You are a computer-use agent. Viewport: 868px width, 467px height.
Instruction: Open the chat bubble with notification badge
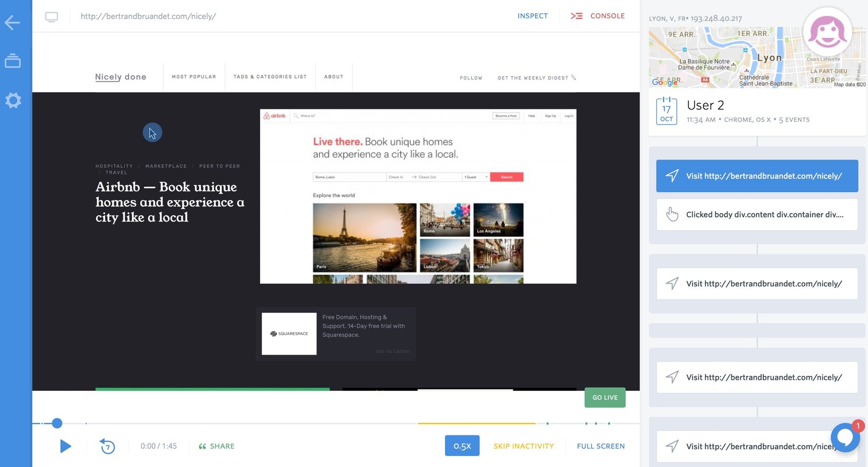(845, 437)
